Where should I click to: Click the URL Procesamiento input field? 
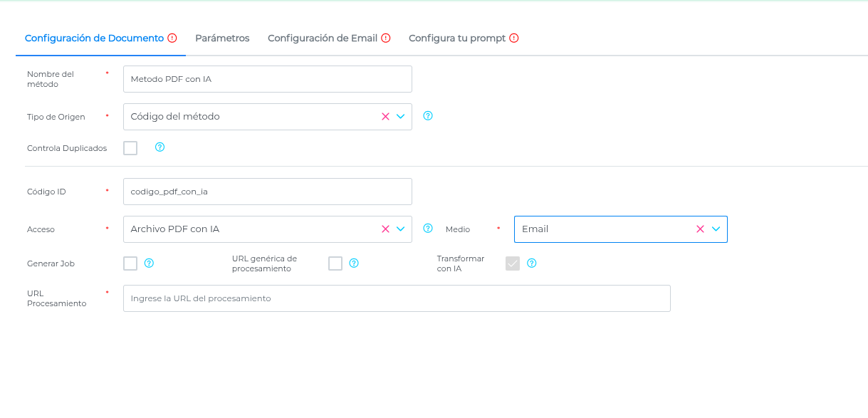point(397,298)
